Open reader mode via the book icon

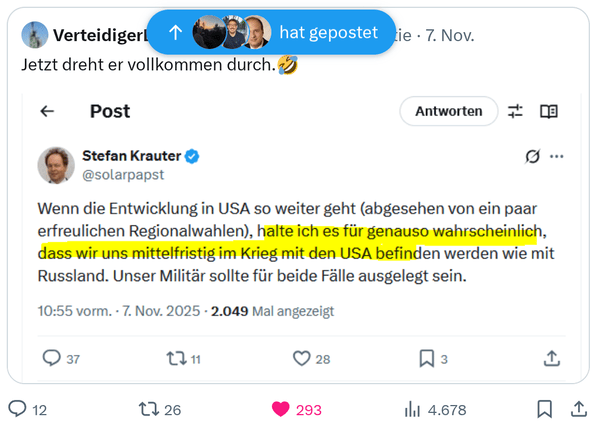[x=549, y=112]
